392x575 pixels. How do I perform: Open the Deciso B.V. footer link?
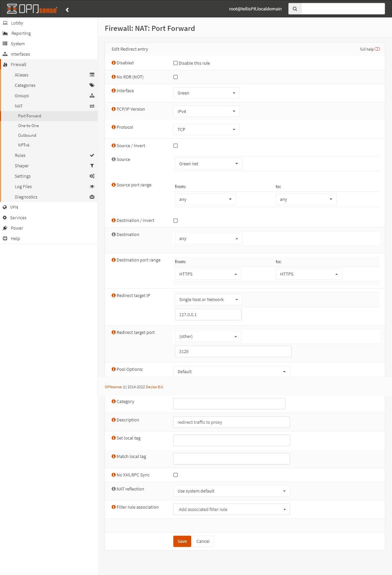click(155, 387)
